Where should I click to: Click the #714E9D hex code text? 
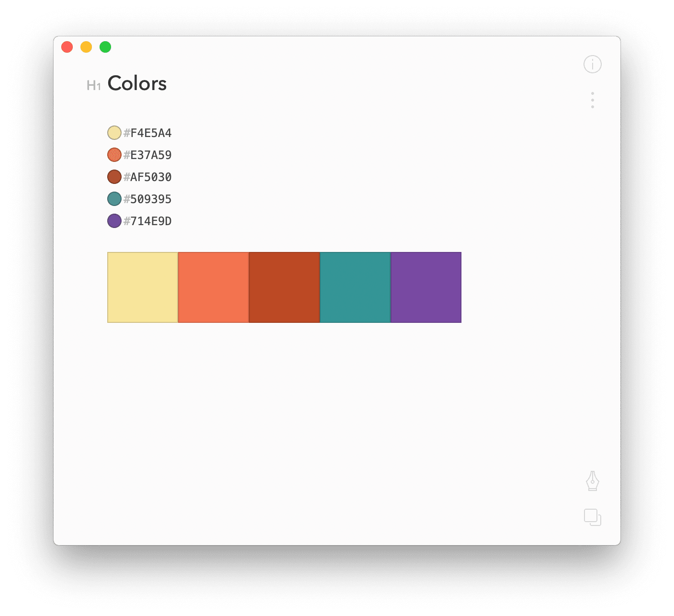(x=147, y=221)
